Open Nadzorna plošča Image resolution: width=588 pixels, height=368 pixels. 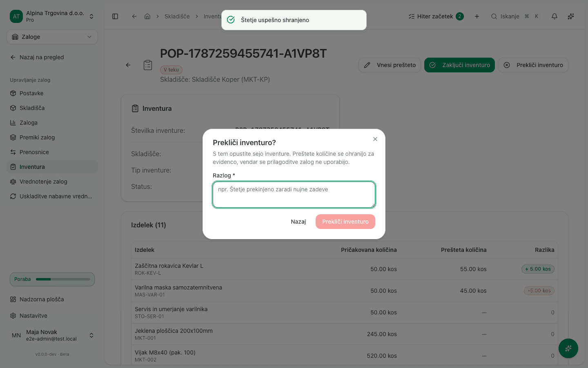pyautogui.click(x=52, y=299)
